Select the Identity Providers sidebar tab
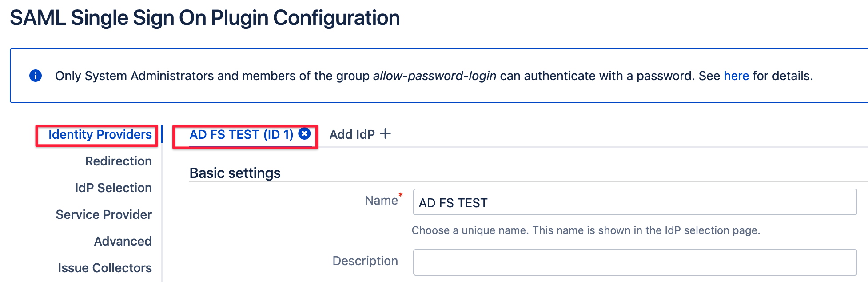 pyautogui.click(x=100, y=134)
